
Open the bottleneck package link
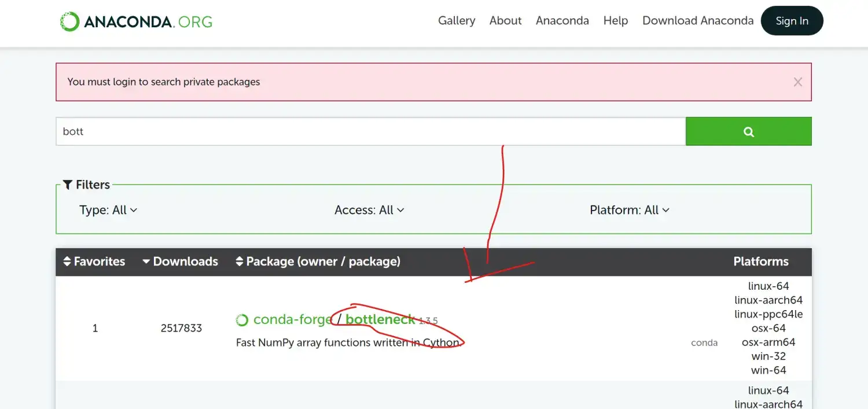pyautogui.click(x=380, y=319)
